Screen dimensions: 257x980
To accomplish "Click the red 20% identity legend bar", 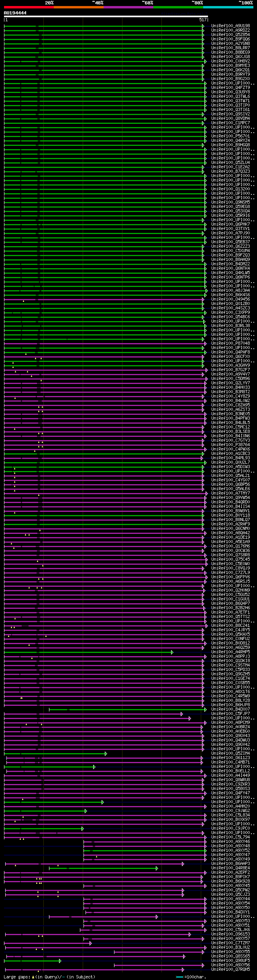I will tap(29, 7).
